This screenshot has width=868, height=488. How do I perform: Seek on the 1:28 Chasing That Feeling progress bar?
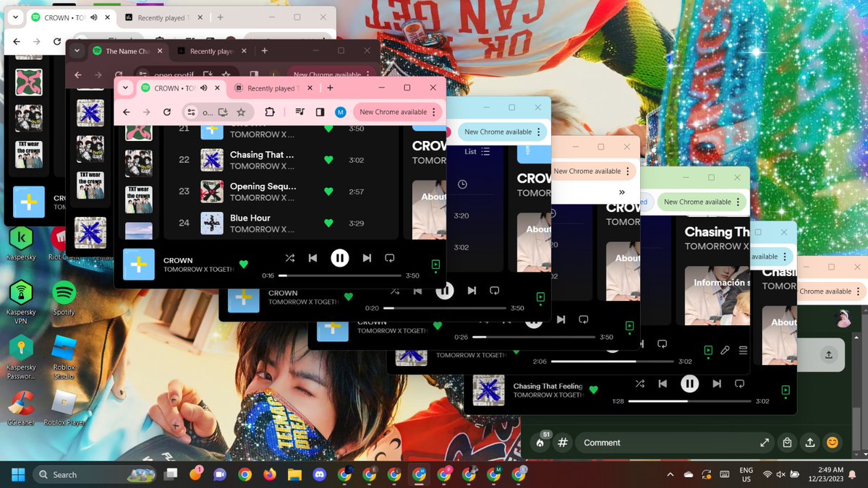point(689,401)
